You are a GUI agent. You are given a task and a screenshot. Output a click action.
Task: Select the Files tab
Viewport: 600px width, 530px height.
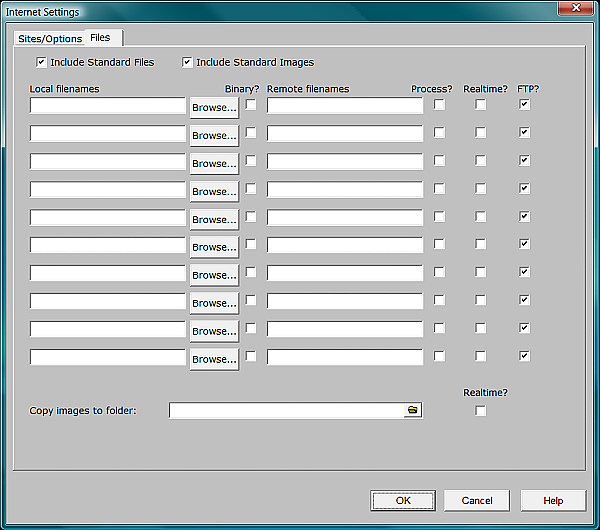(101, 37)
